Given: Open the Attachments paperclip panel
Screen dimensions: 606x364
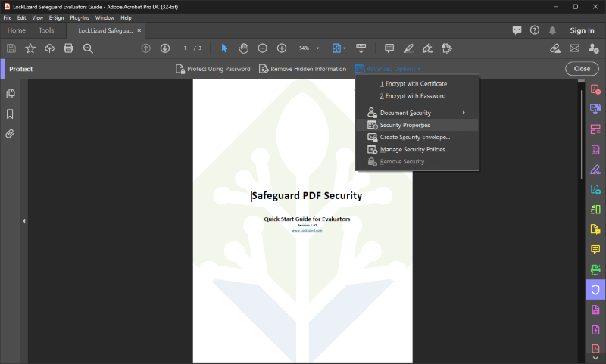Looking at the screenshot, I should [x=10, y=134].
